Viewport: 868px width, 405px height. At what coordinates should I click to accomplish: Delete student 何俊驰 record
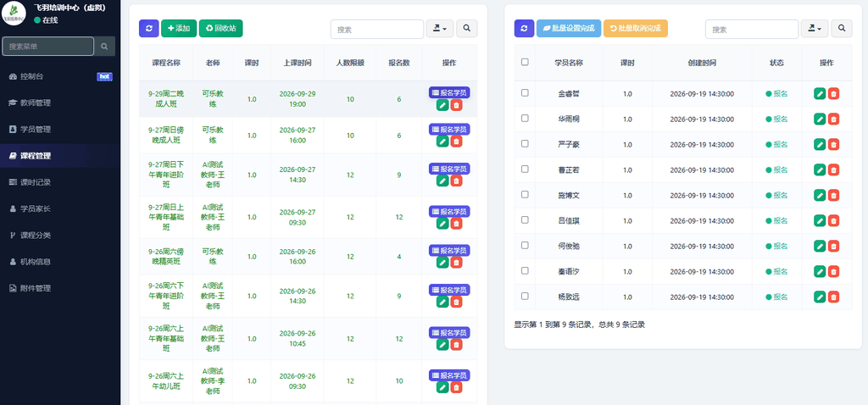click(834, 247)
